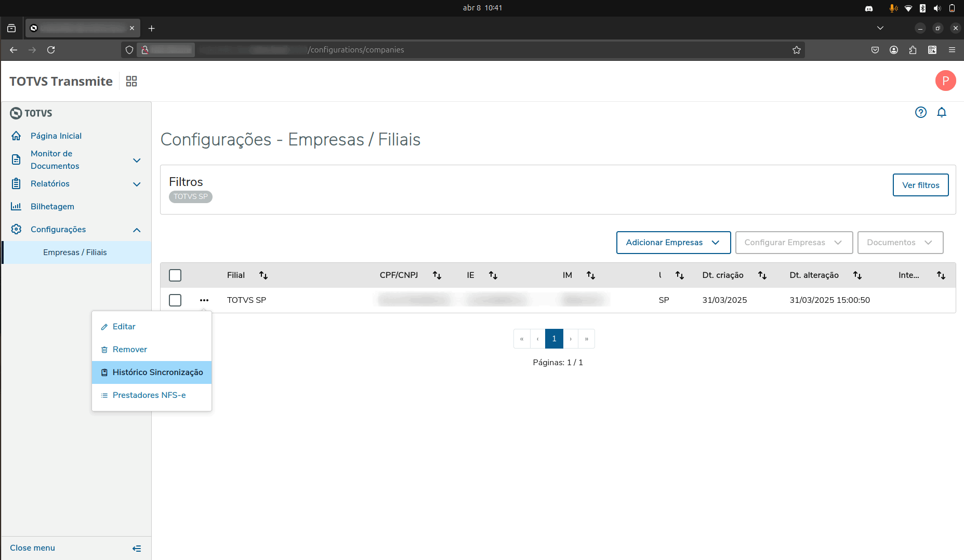The width and height of the screenshot is (964, 560).
Task: Open Discord tray icon in top bar
Action: 869,8
